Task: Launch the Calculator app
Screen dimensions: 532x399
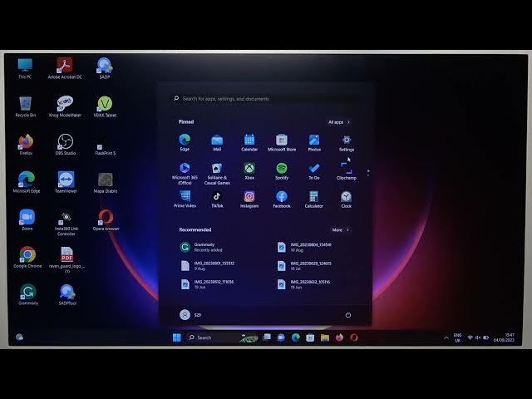Action: tap(314, 199)
